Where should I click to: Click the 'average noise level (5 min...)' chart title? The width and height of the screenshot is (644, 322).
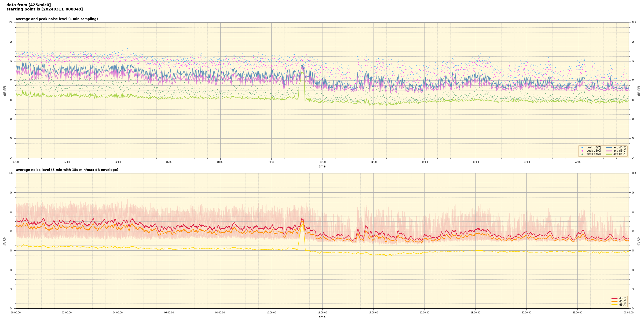[67, 170]
